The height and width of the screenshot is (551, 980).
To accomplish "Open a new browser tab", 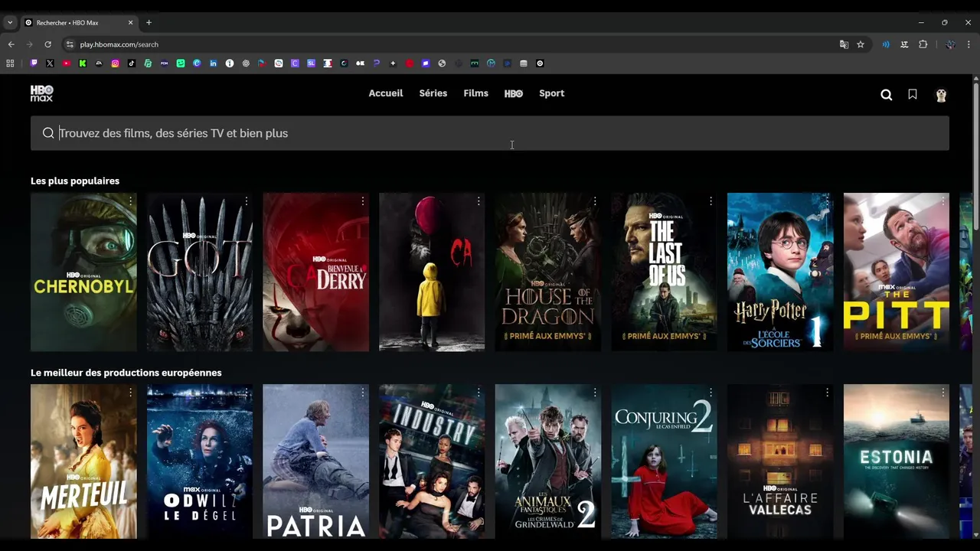I will 149,23.
